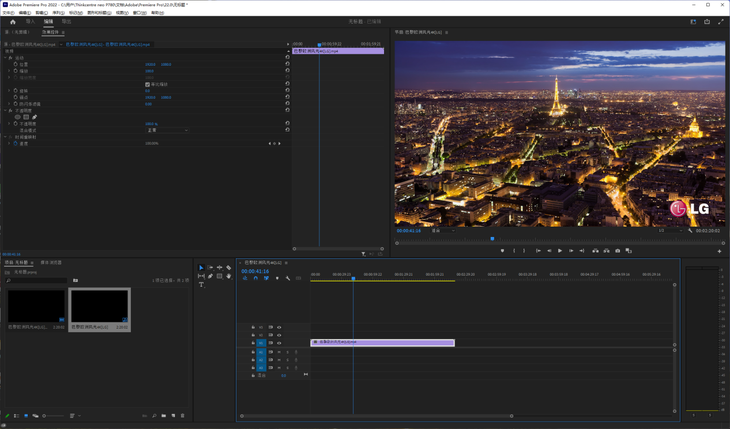
Task: Open the Home screen icon
Action: (x=13, y=21)
